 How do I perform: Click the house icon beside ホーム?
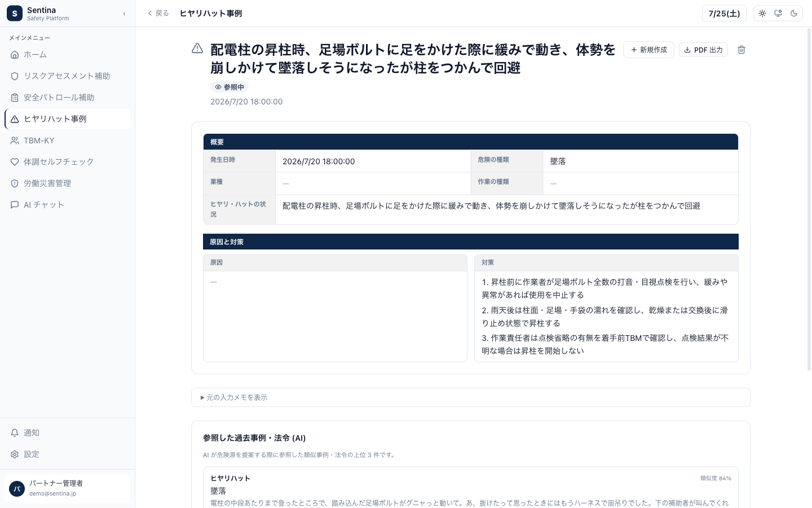[x=15, y=55]
